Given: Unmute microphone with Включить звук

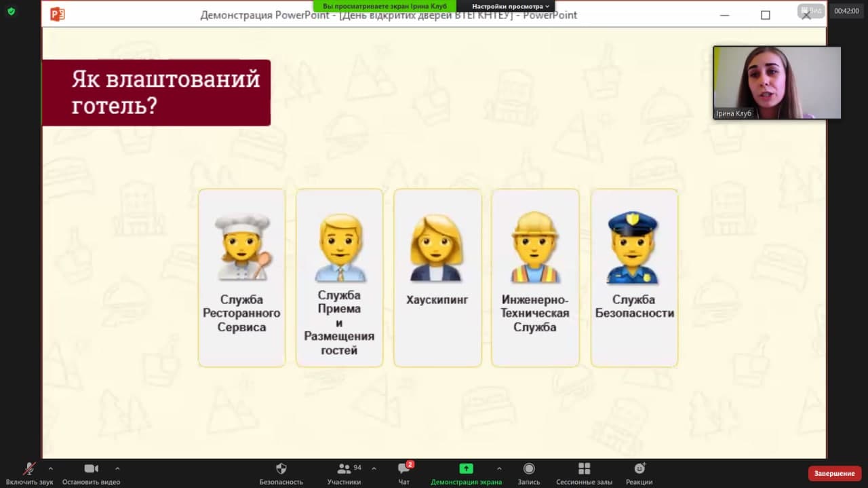Looking at the screenshot, I should (x=29, y=469).
